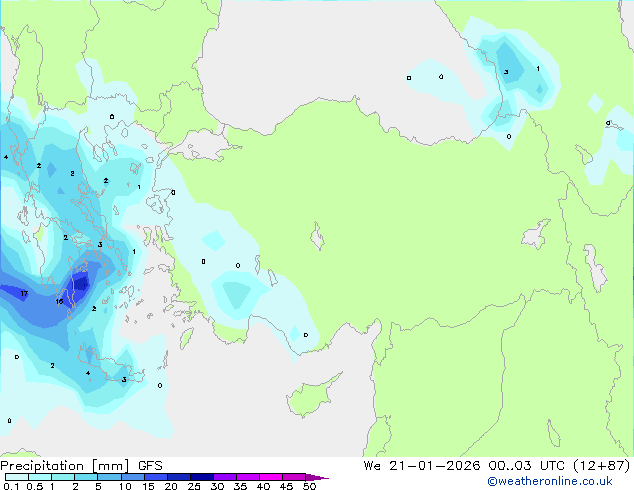The image size is (634, 490).
Task: Select the legend swatch between 1 and 2
Action: pos(63,477)
